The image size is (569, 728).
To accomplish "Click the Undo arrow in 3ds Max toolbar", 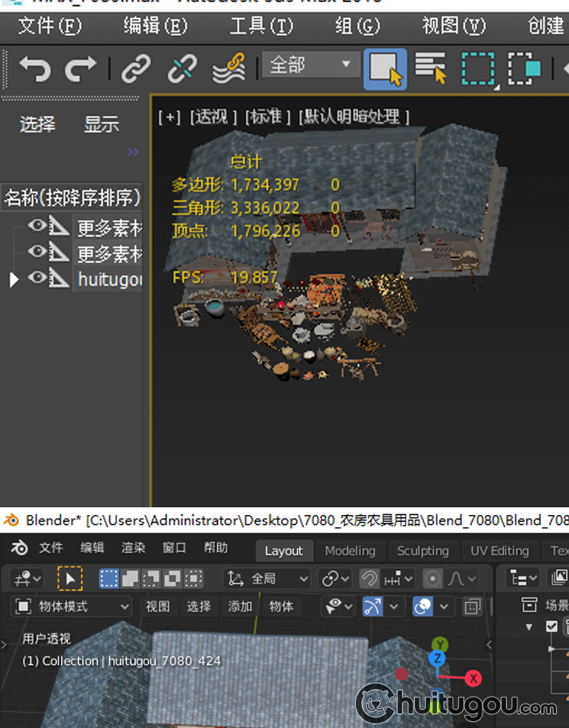I will point(35,69).
